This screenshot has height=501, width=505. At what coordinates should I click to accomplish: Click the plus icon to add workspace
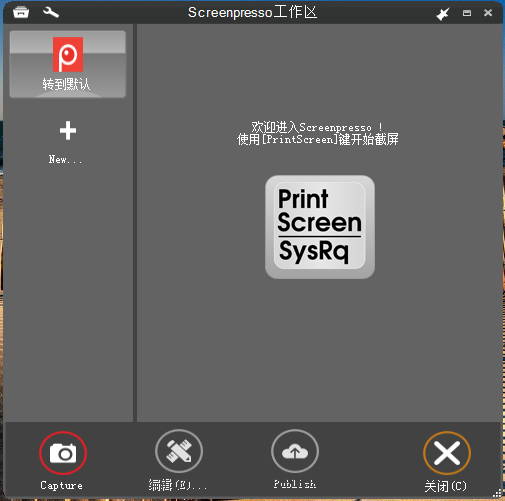(x=68, y=130)
